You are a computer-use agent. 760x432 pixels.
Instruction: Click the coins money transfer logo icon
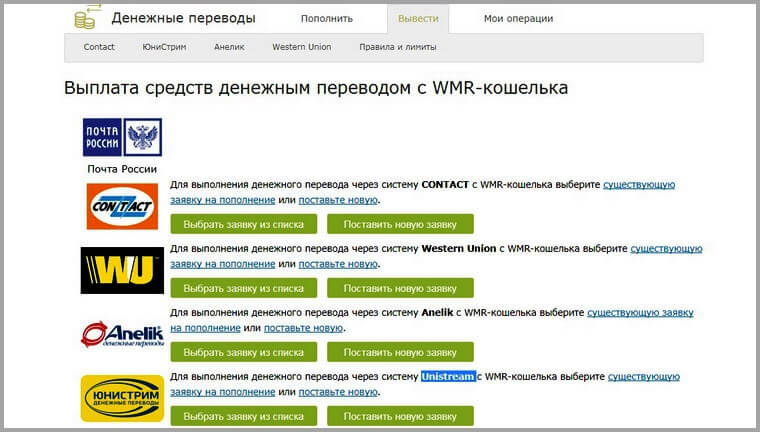[x=86, y=16]
